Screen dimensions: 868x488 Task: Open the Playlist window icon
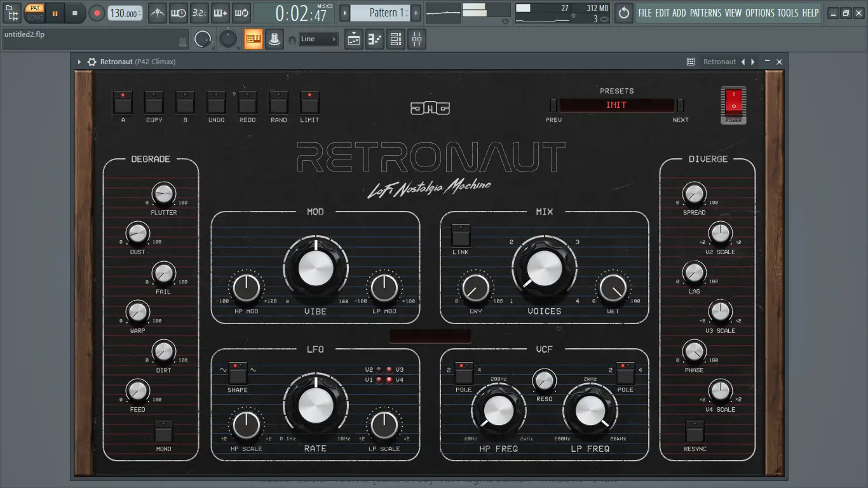tap(354, 39)
